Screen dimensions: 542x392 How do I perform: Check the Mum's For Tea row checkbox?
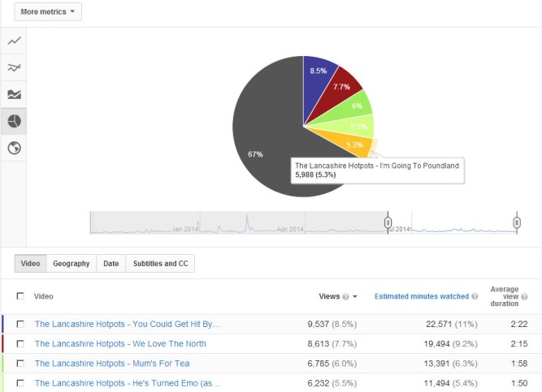coord(20,364)
